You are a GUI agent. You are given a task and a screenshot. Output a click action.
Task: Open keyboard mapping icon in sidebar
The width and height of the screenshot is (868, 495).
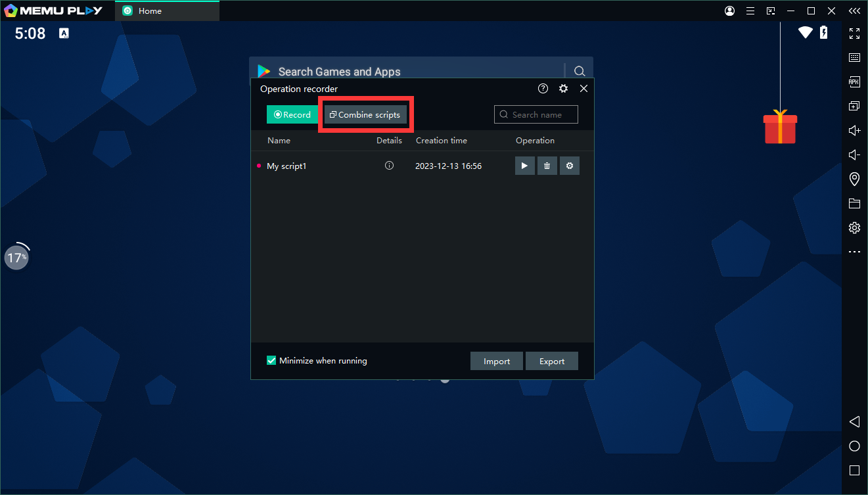pos(854,58)
